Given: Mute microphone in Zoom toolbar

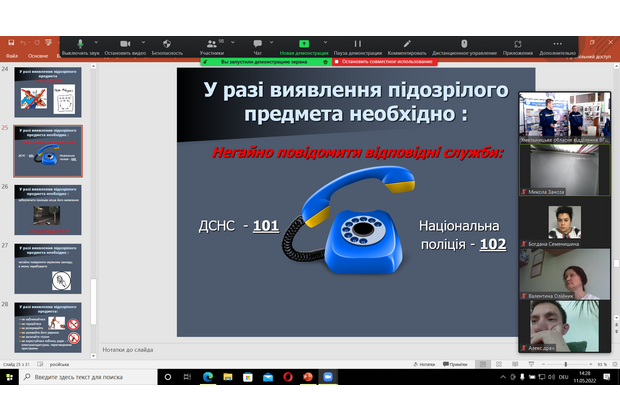Looking at the screenshot, I should pyautogui.click(x=81, y=46).
